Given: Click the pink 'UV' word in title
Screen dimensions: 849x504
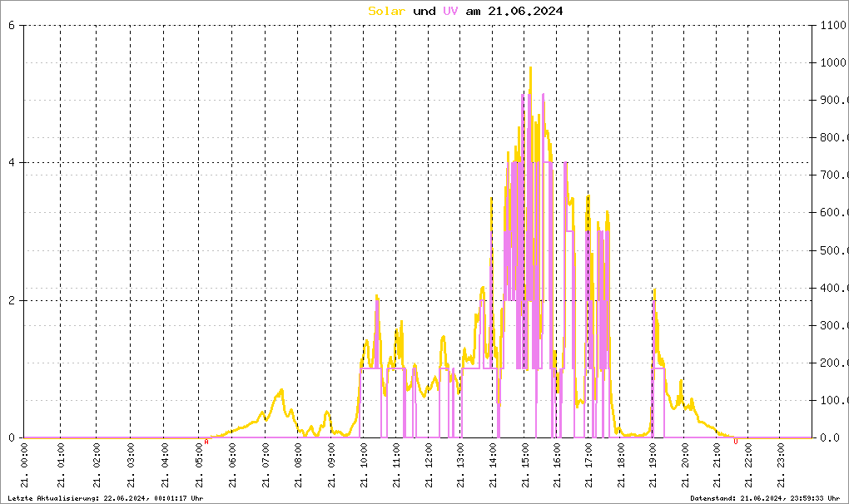Looking at the screenshot, I should pos(450,11).
